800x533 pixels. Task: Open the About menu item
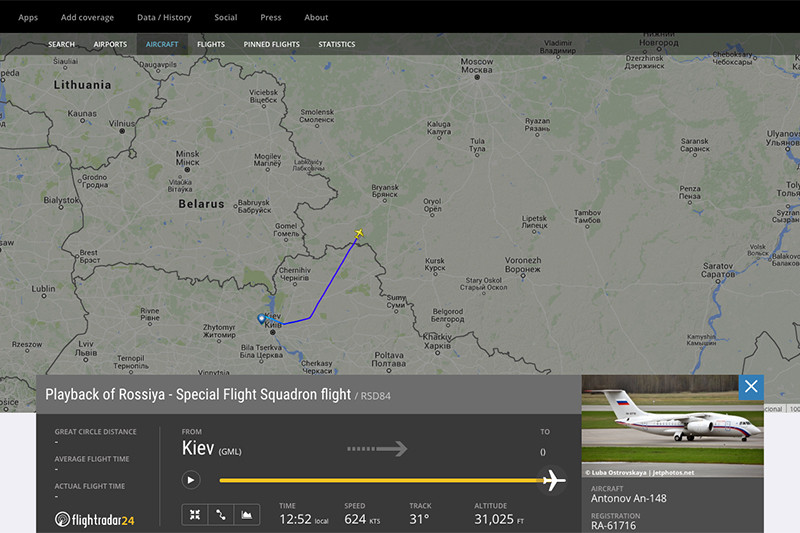[316, 17]
